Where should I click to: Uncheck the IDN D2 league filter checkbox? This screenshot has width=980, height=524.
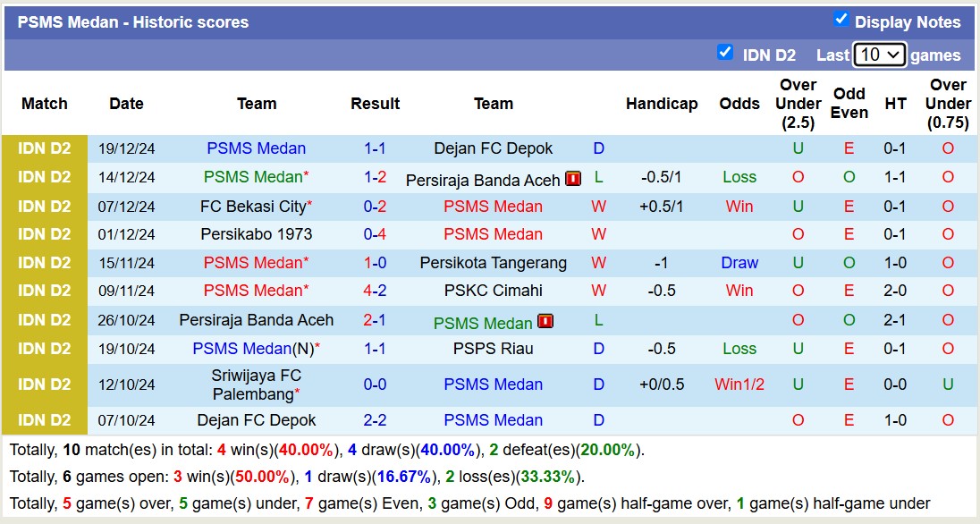(x=725, y=52)
